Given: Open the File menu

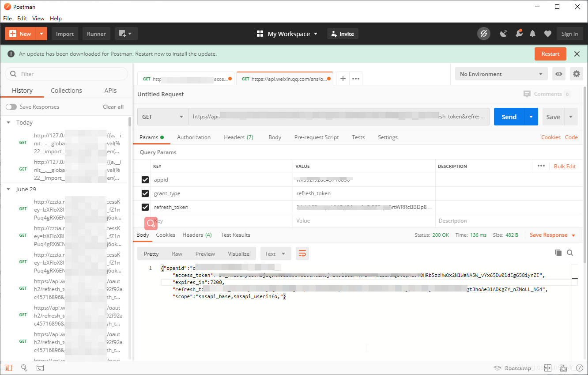Looking at the screenshot, I should click(x=8, y=18).
